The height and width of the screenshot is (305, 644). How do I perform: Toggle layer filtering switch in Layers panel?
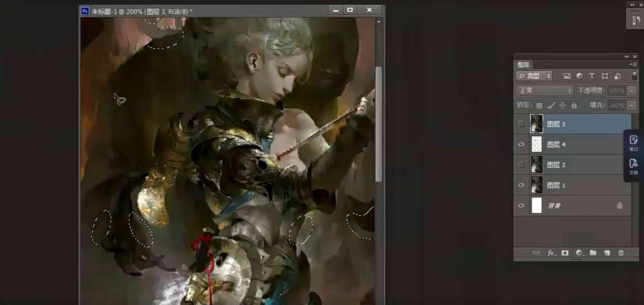(x=634, y=76)
